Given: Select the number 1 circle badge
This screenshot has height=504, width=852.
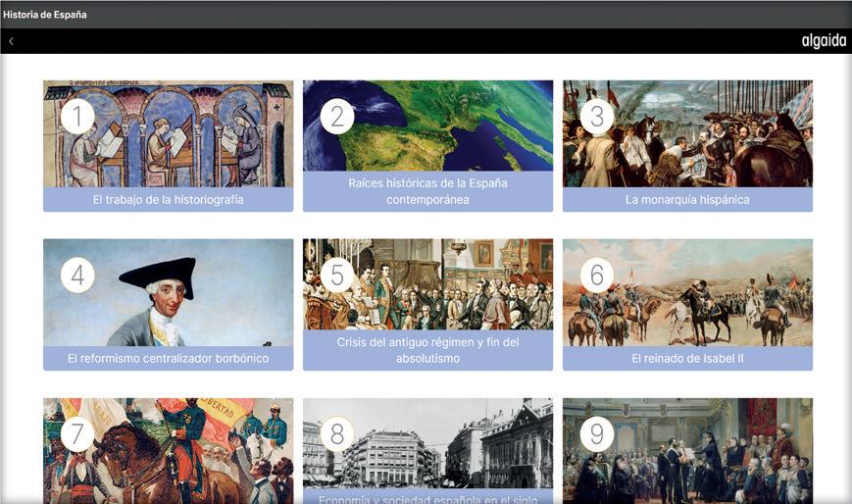Looking at the screenshot, I should coord(77,117).
